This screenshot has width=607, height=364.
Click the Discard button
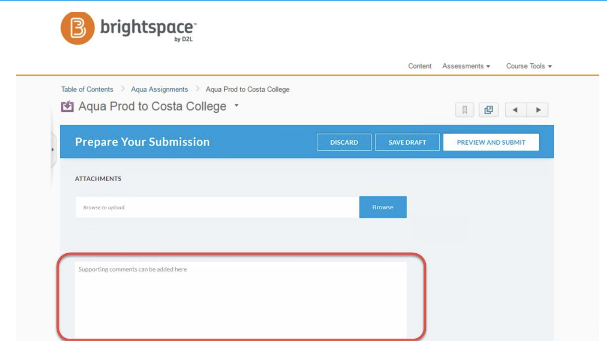(x=344, y=142)
